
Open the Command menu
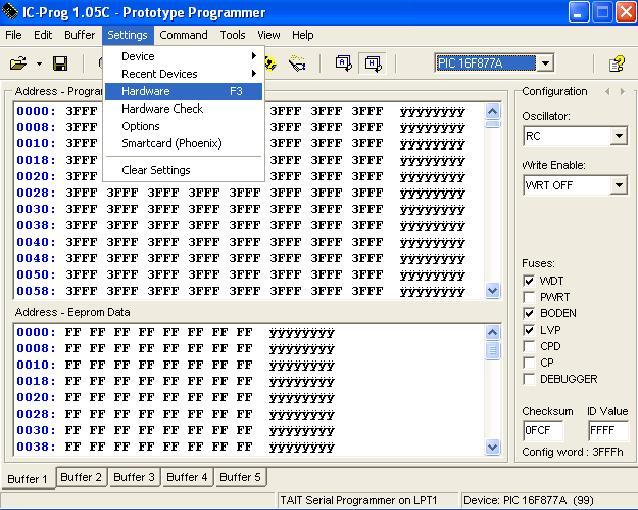183,35
